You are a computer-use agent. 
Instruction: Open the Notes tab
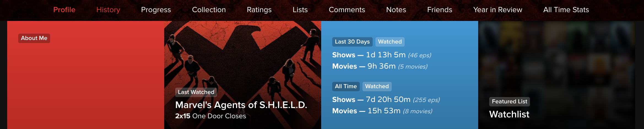coord(396,10)
